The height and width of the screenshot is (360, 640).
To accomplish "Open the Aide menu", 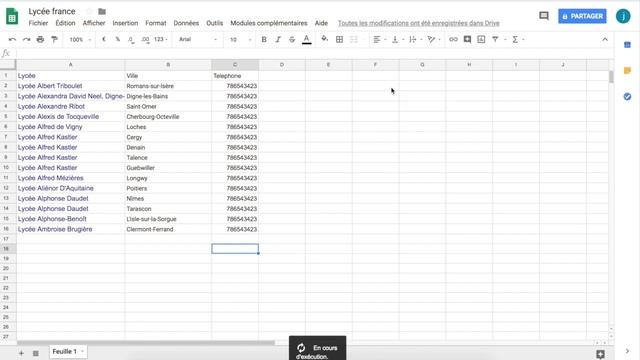I will [x=321, y=23].
